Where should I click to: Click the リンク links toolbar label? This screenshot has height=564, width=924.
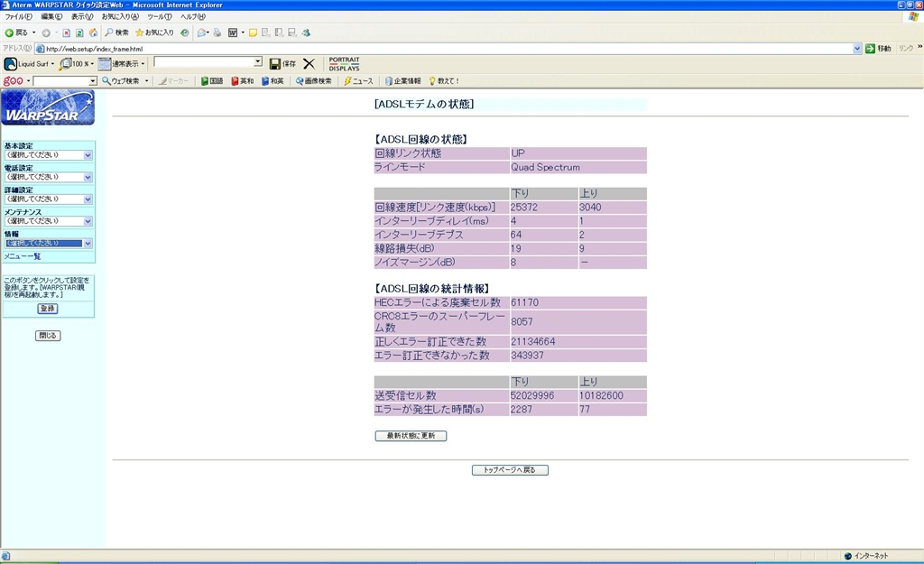tap(905, 49)
